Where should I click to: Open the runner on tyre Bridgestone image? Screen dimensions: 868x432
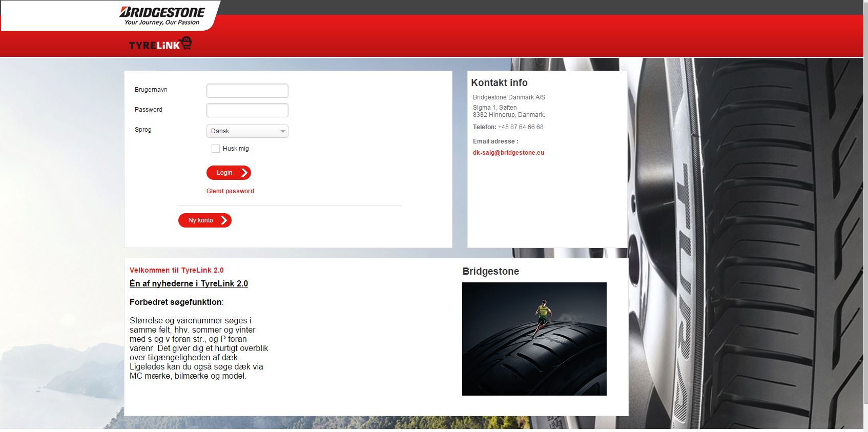534,339
